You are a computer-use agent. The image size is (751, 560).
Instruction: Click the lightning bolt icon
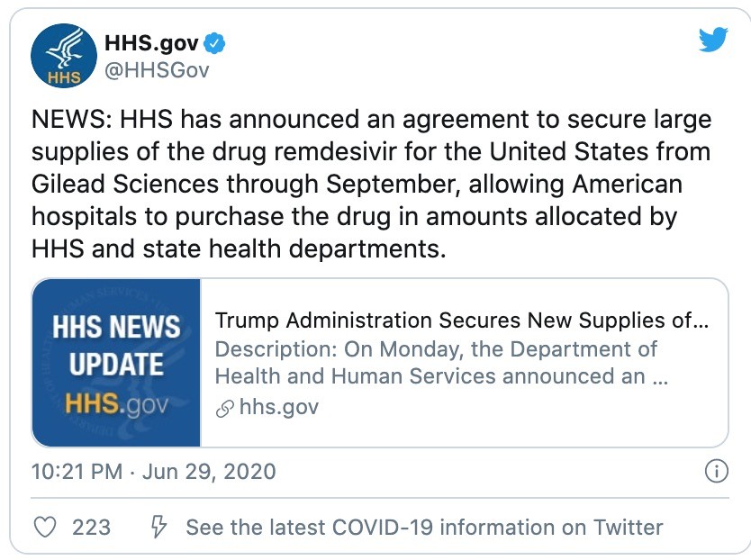pos(158,527)
